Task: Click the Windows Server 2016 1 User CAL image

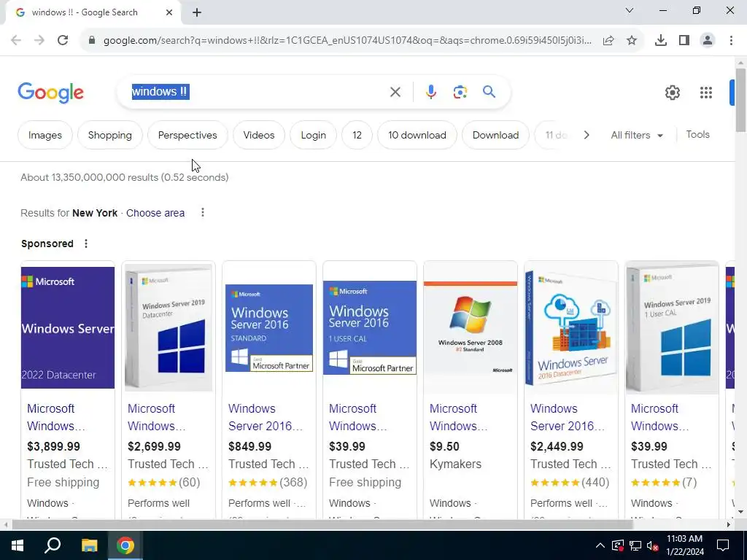Action: tap(370, 327)
